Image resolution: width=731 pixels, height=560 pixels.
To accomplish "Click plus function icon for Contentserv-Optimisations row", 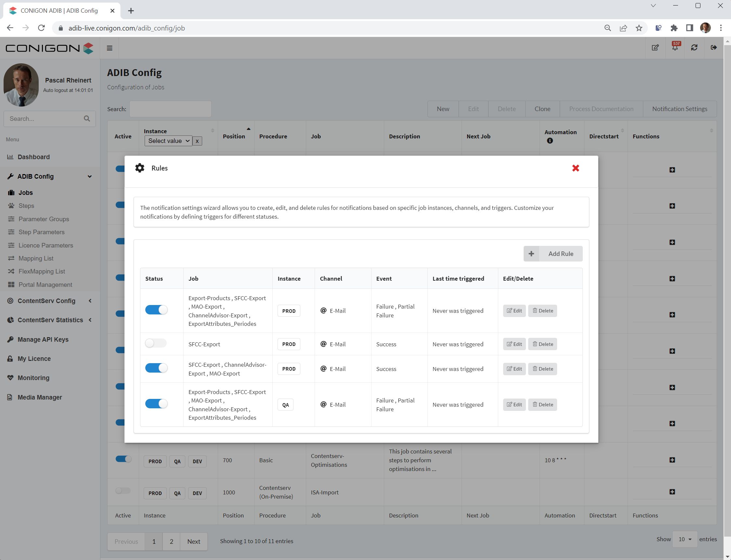I will (x=672, y=460).
